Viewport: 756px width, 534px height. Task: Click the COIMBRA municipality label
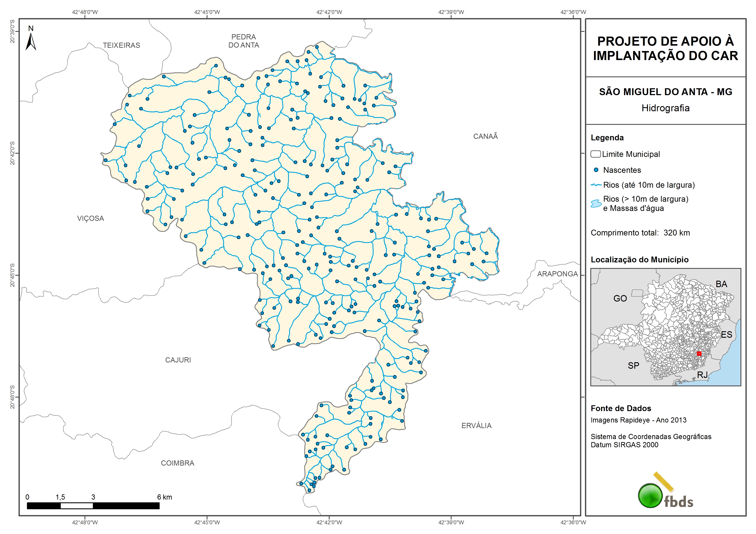(178, 463)
